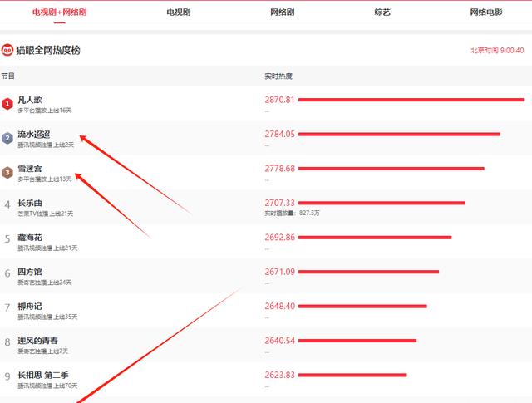Select the 综艺 tab
This screenshot has height=403, width=532.
(x=382, y=12)
